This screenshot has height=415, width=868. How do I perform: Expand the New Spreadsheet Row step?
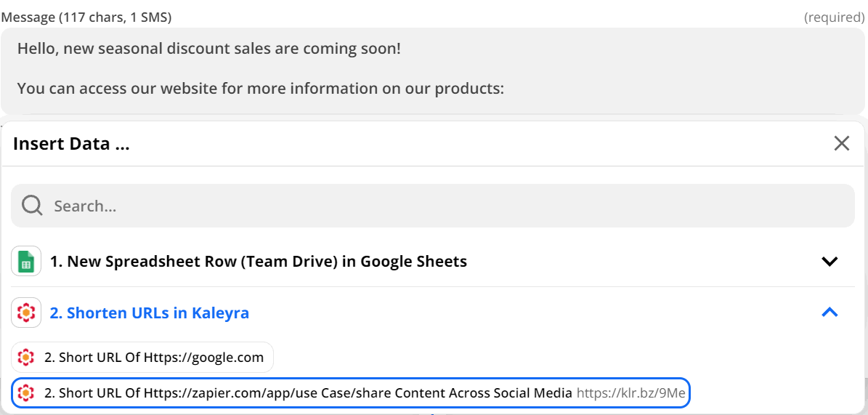click(x=830, y=261)
